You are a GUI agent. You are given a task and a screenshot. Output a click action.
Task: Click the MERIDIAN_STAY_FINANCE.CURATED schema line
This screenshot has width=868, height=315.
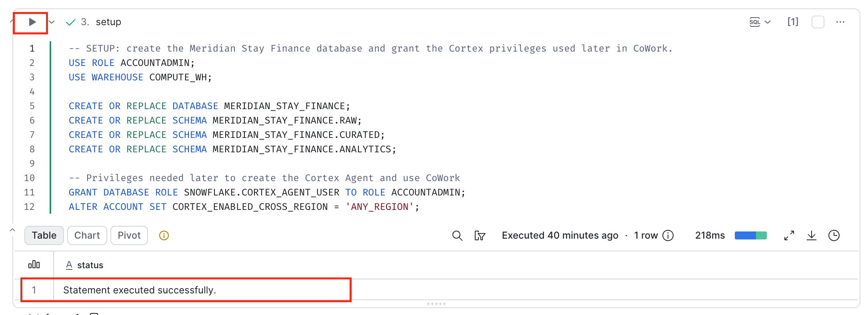coord(226,135)
